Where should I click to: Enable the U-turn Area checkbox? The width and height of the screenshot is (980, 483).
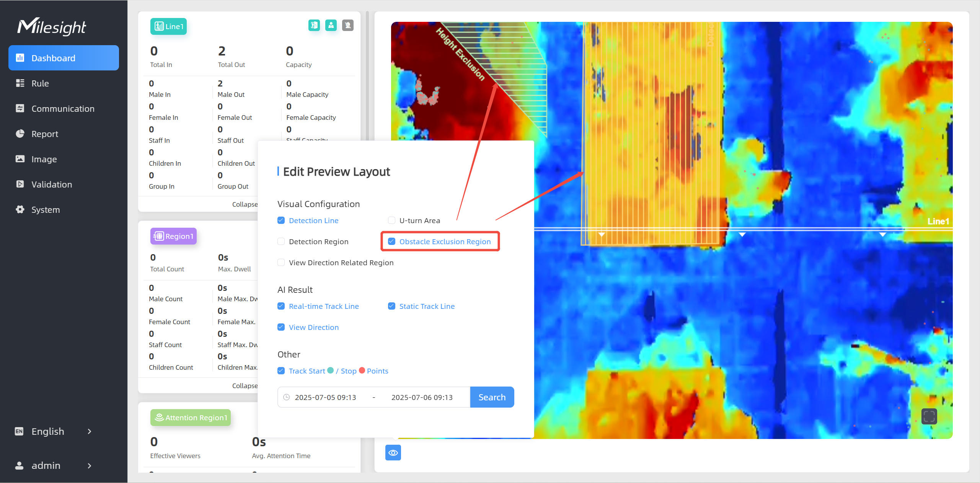click(391, 220)
